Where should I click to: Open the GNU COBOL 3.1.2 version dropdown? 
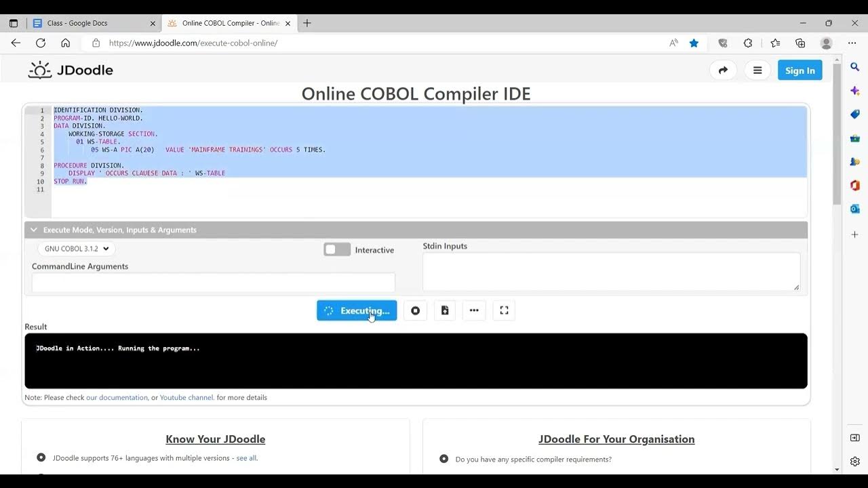click(x=77, y=249)
